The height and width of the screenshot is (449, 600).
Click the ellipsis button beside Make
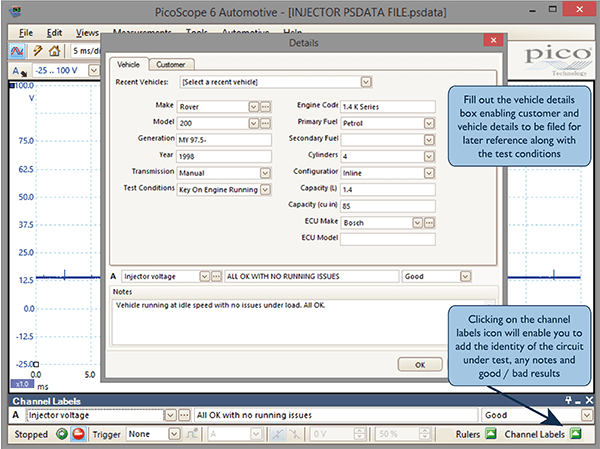click(265, 106)
